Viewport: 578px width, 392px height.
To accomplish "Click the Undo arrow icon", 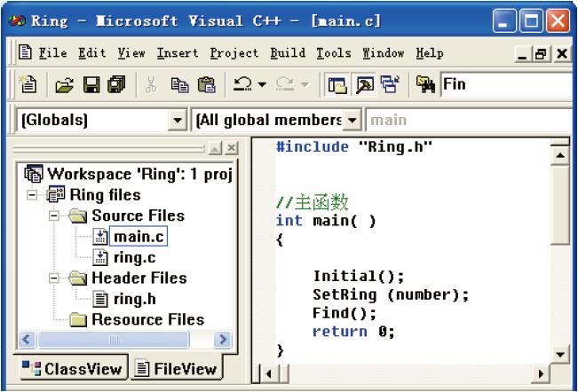I will 242,84.
